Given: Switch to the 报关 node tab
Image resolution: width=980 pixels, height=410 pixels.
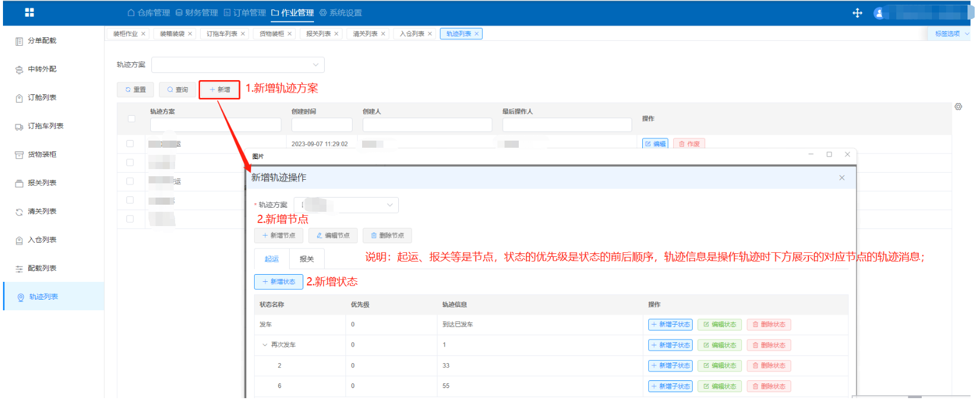Looking at the screenshot, I should 306,259.
